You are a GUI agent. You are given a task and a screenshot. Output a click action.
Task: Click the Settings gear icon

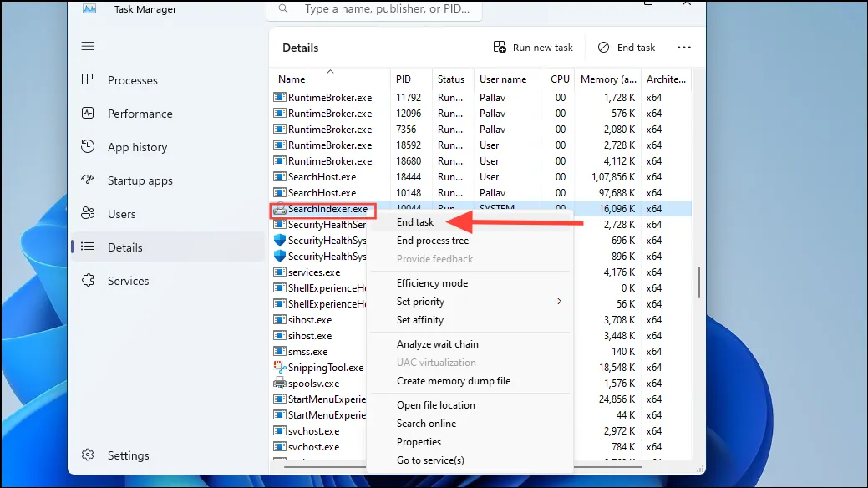[x=88, y=455]
